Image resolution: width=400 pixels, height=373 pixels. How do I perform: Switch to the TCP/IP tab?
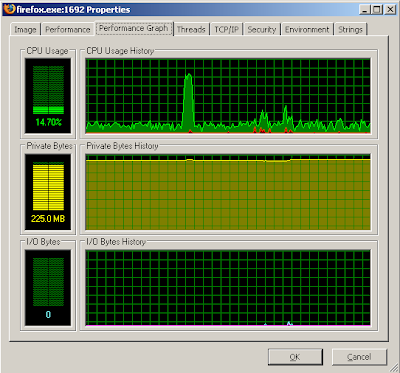(x=226, y=29)
